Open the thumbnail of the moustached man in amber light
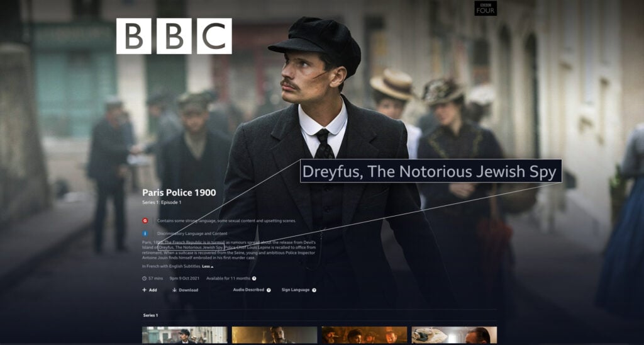 274,335
